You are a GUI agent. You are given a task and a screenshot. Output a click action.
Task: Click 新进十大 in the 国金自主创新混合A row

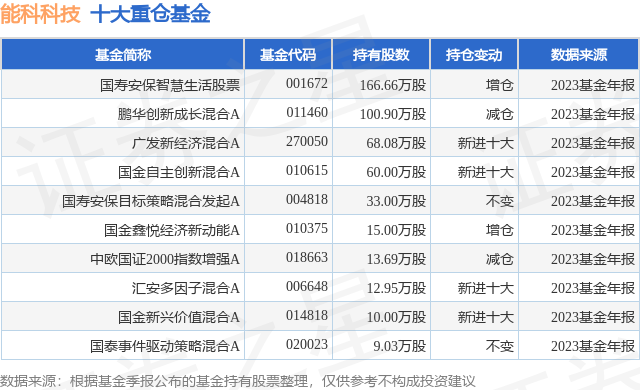(x=486, y=172)
